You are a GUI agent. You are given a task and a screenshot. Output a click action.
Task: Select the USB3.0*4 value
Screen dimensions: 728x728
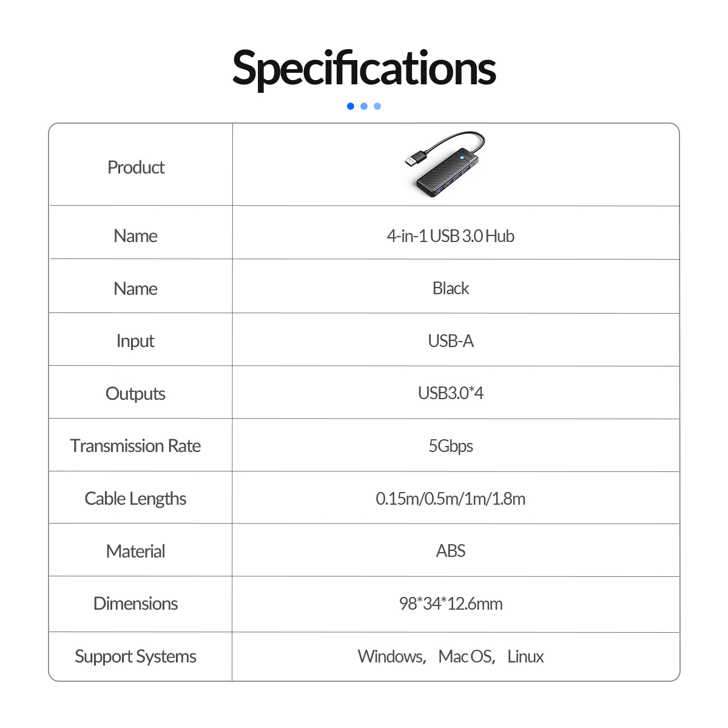(451, 393)
